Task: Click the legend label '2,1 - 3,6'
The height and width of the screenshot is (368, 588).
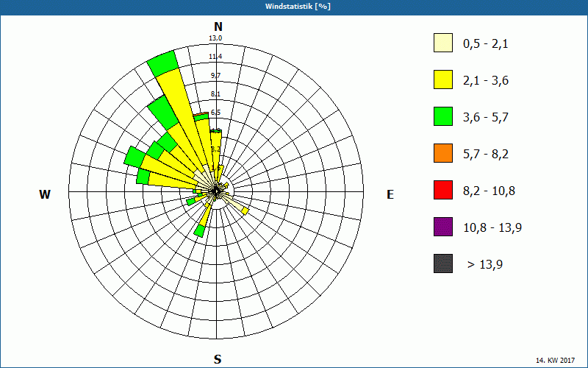Action: click(486, 81)
